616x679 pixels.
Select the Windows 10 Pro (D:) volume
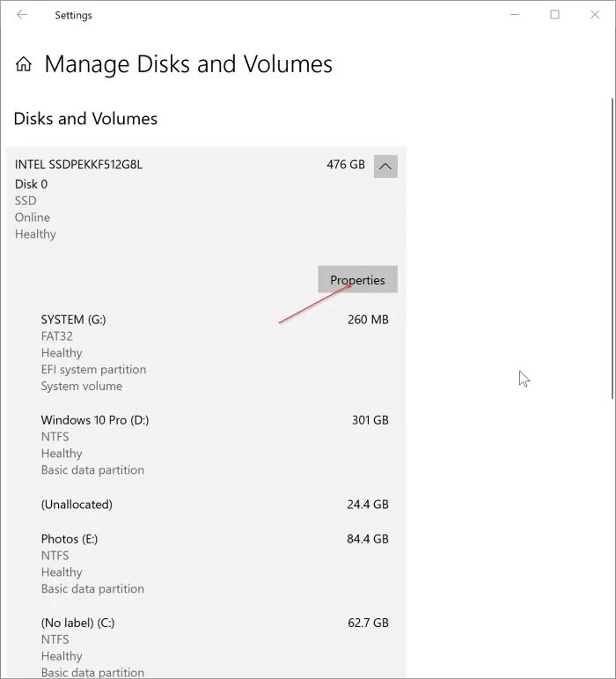tap(215, 445)
